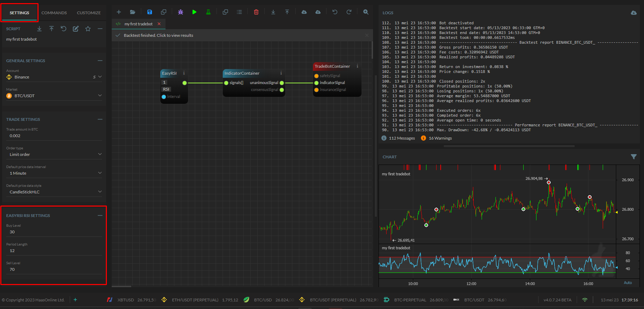This screenshot has width=644, height=309.
Task: Open the Limit order type dropdown
Action: click(54, 154)
